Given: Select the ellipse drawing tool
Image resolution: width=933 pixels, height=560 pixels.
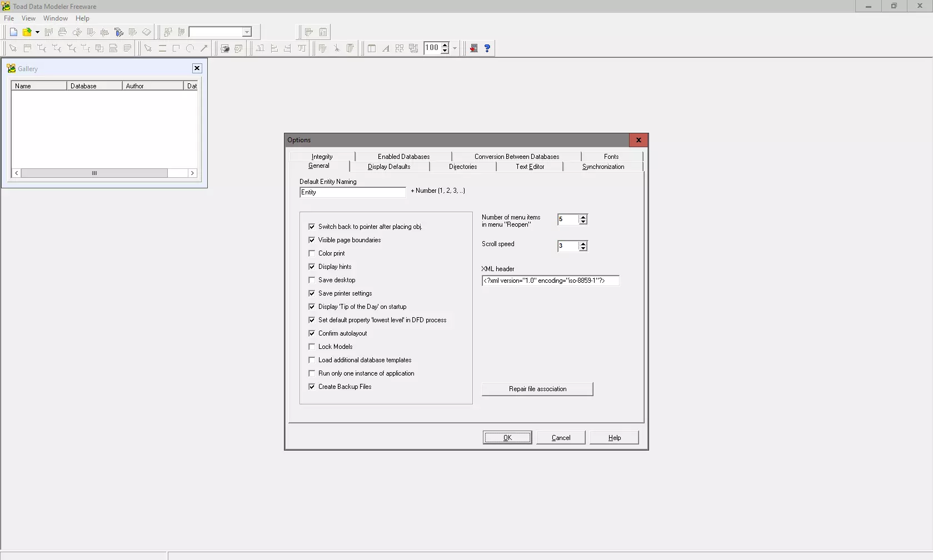Looking at the screenshot, I should point(190,48).
